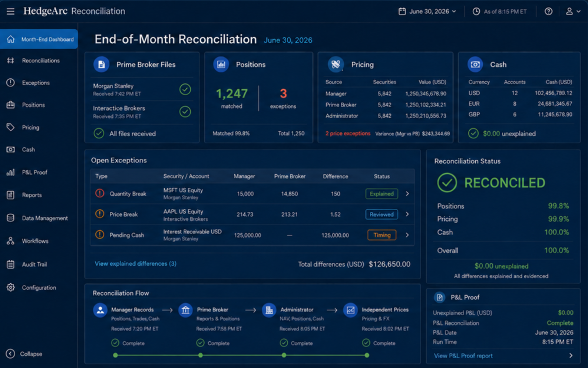588x368 pixels.
Task: Click the Positions card chart icon
Action: click(221, 65)
